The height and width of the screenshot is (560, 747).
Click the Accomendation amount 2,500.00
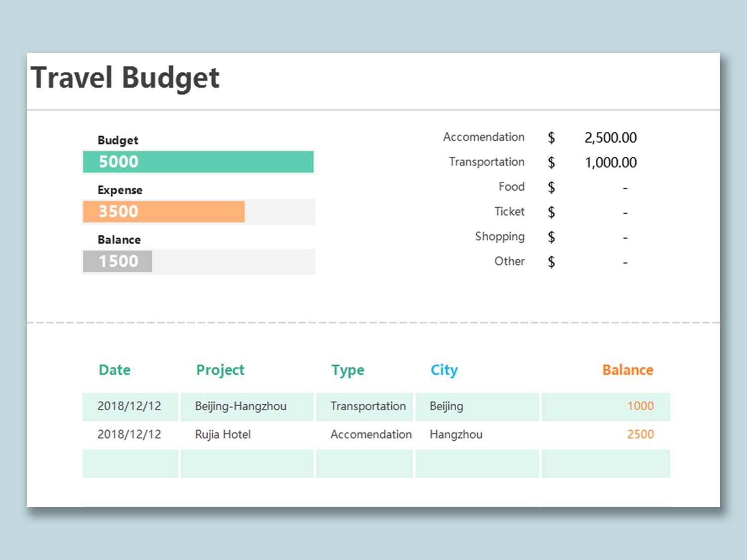[x=610, y=138]
